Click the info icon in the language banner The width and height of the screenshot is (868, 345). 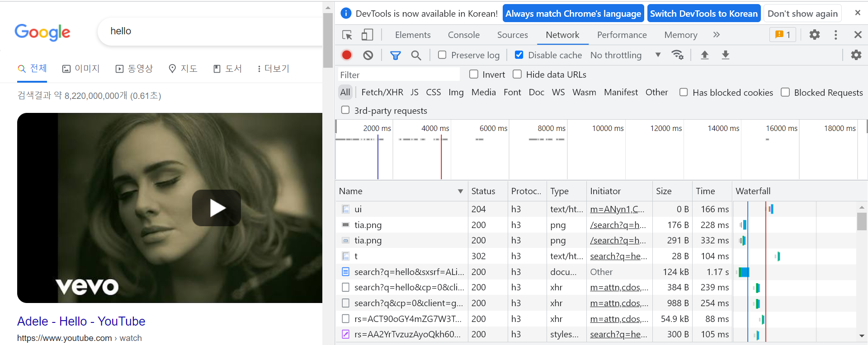pos(346,13)
